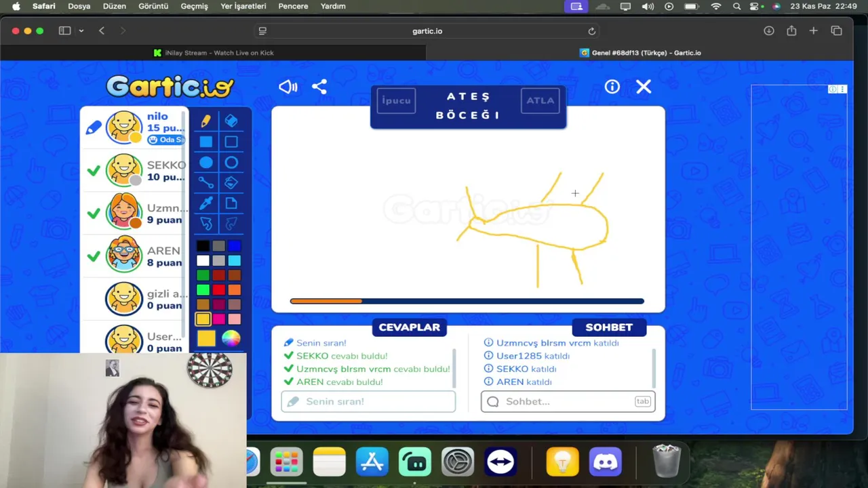Reload the gartic.io page
868x488 pixels.
click(591, 31)
